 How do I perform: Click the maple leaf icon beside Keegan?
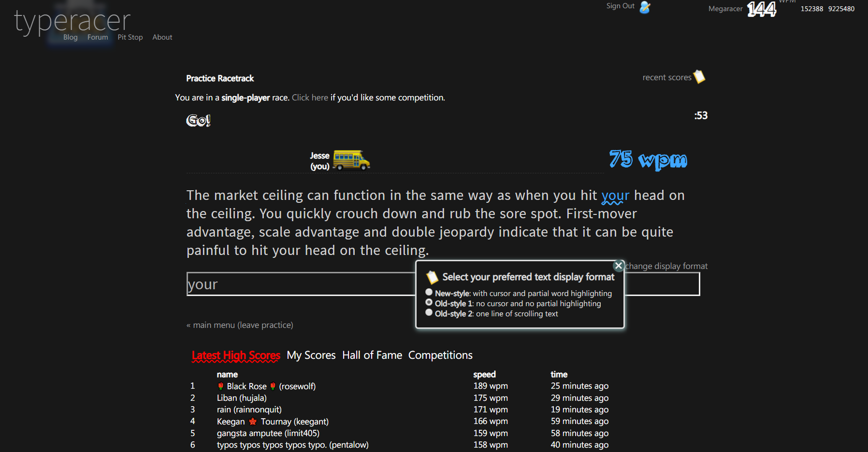253,422
